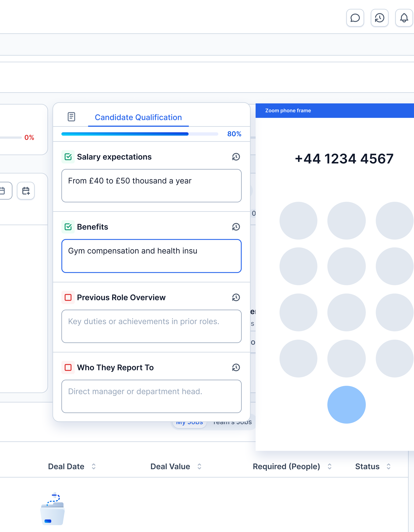Viewport: 414px width, 532px height.
Task: Click the Zoom phone frame header
Action: pos(335,111)
